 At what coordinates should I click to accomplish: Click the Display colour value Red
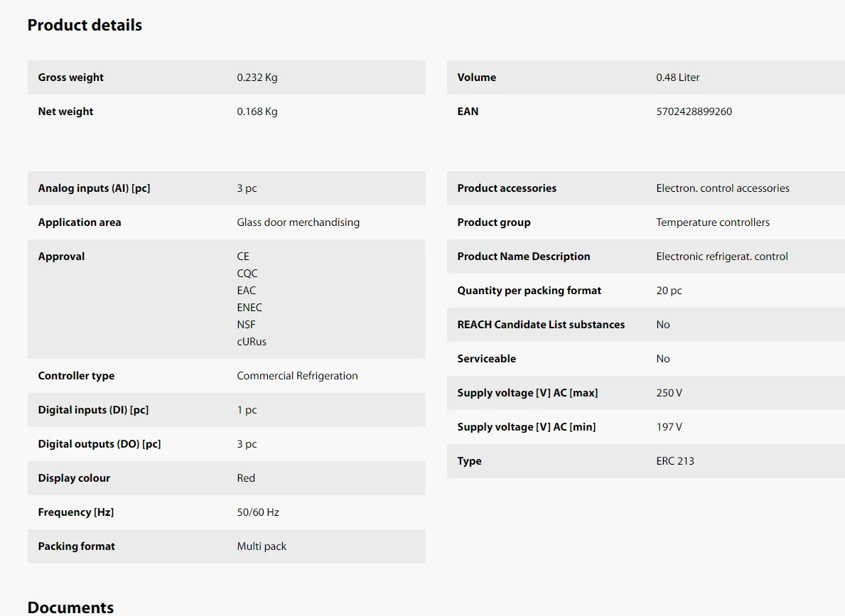(246, 478)
